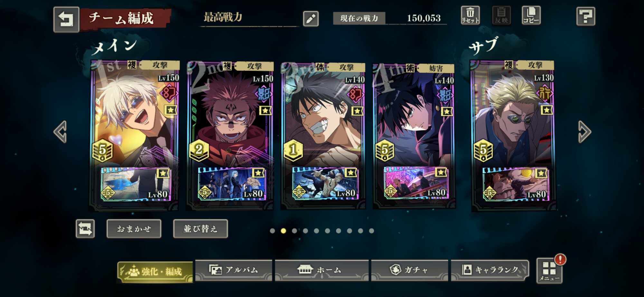This screenshot has height=297, width=644.
Task: Select the last team page dot
Action: (x=372, y=231)
